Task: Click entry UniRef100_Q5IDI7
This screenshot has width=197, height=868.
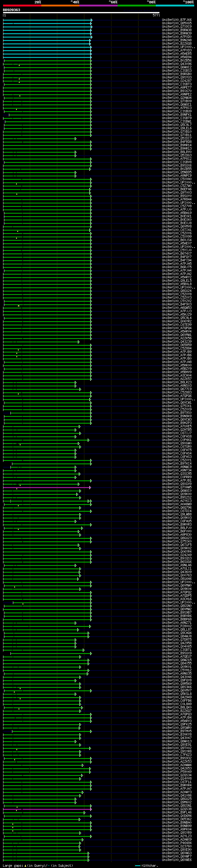Action: [x=177, y=138]
